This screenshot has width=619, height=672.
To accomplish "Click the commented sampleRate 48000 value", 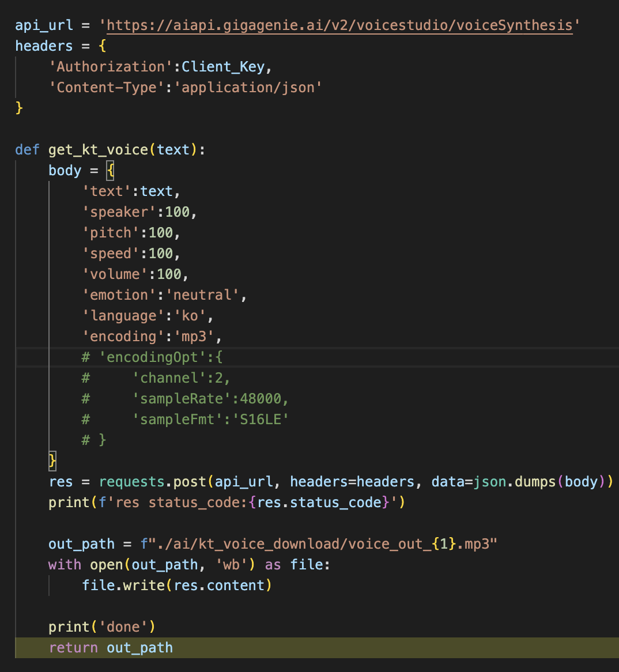I will pyautogui.click(x=260, y=399).
